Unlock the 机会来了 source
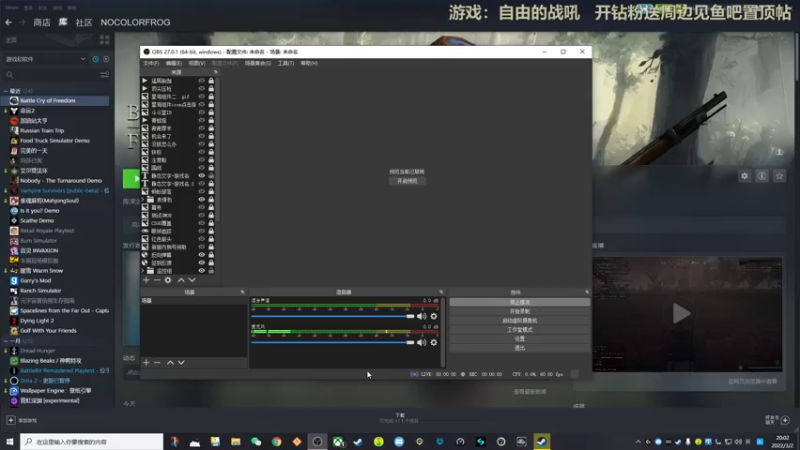This screenshot has width=800, height=450. pyautogui.click(x=211, y=136)
